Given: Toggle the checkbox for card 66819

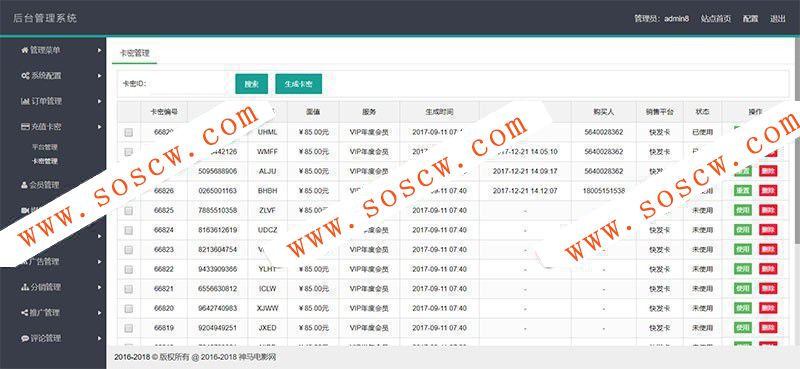Looking at the screenshot, I should [x=129, y=328].
